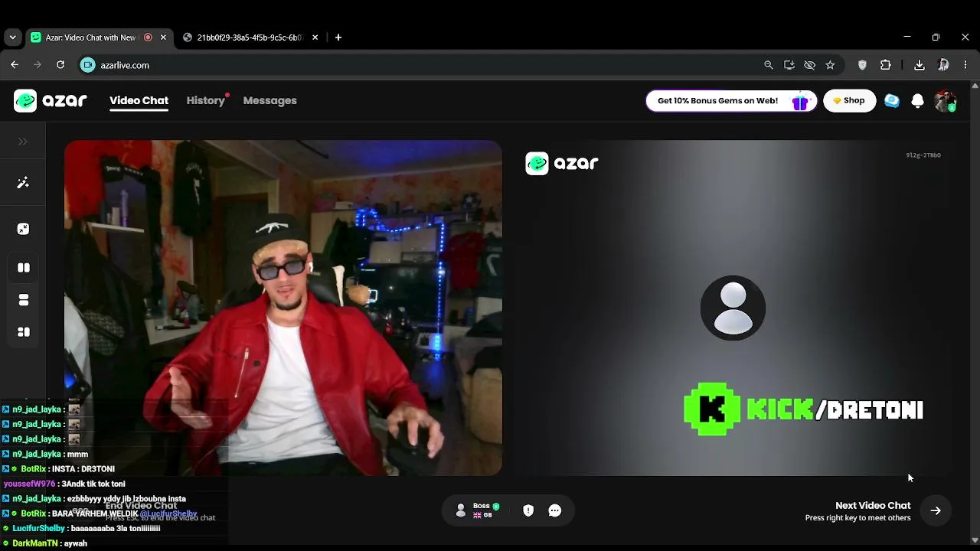Select the stacked video layout

[24, 300]
